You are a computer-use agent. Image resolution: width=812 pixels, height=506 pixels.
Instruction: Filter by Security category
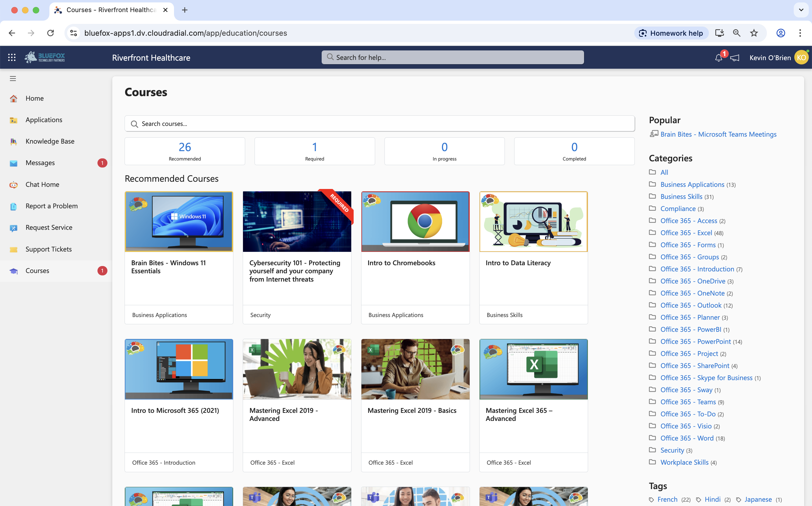tap(672, 450)
